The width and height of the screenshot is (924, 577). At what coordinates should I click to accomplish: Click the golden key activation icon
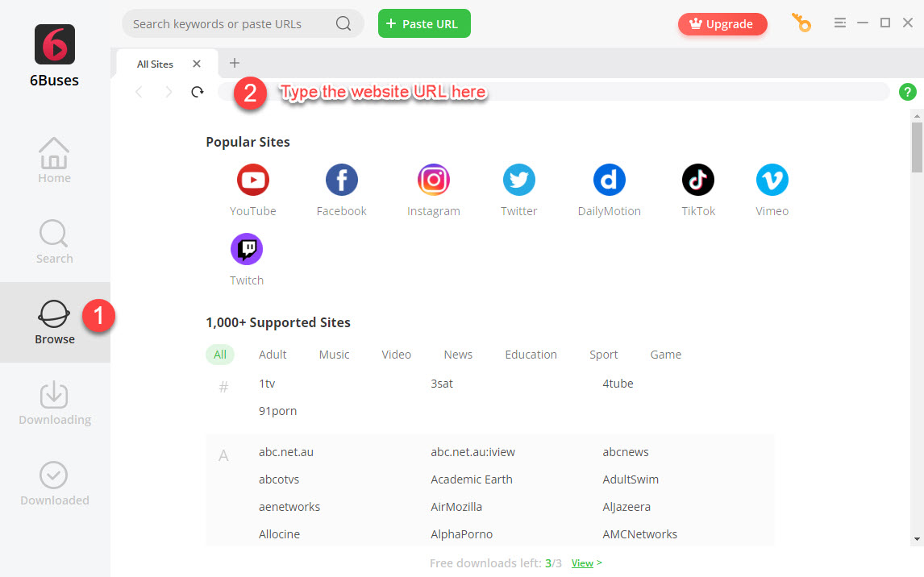click(x=801, y=23)
